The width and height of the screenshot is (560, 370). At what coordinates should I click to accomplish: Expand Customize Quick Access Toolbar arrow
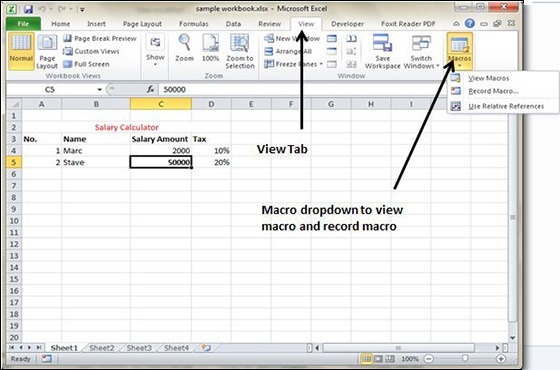tap(82, 9)
